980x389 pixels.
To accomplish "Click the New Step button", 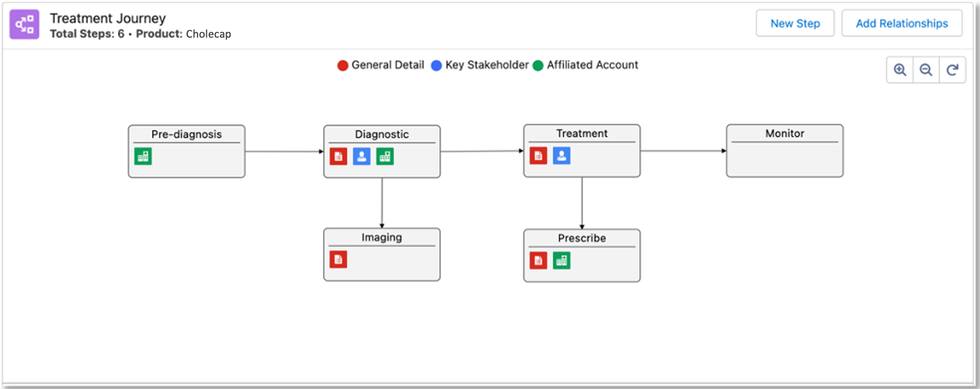I will [795, 24].
